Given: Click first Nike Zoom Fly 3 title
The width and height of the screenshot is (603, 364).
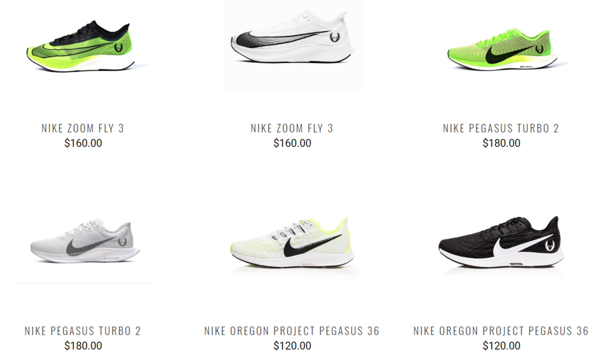Looking at the screenshot, I should tap(83, 128).
